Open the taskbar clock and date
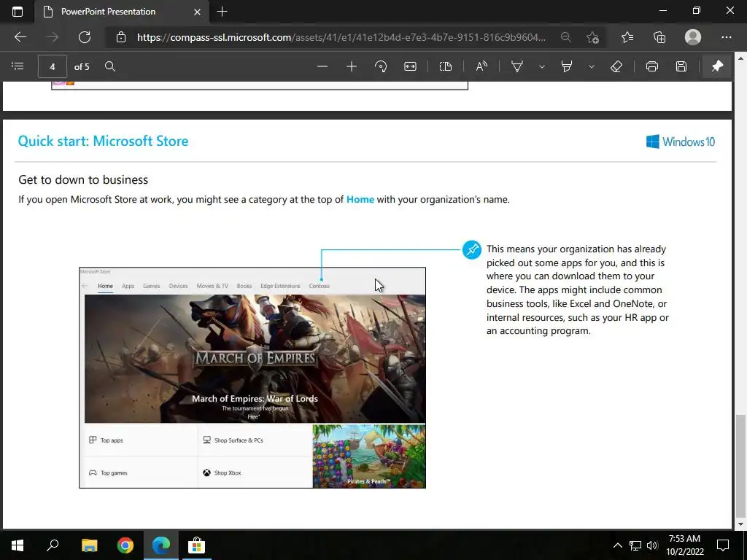Viewport: 747px width, 560px height. 684,545
